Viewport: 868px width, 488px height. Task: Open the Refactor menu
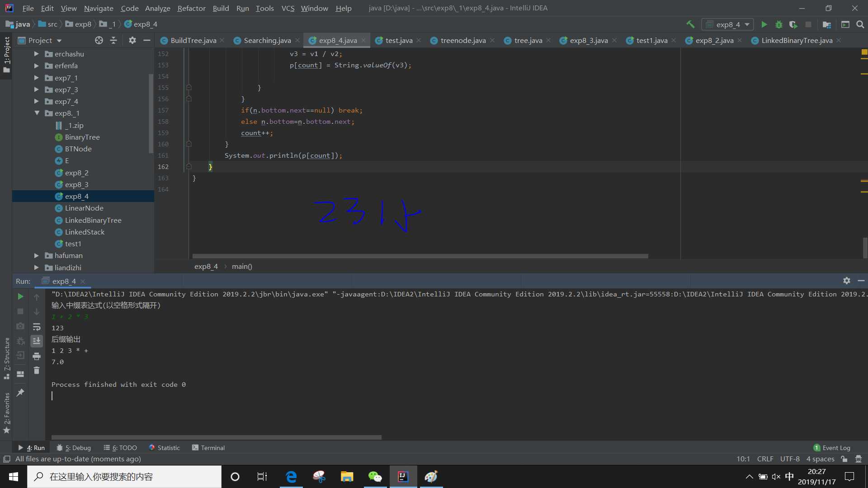pyautogui.click(x=191, y=8)
